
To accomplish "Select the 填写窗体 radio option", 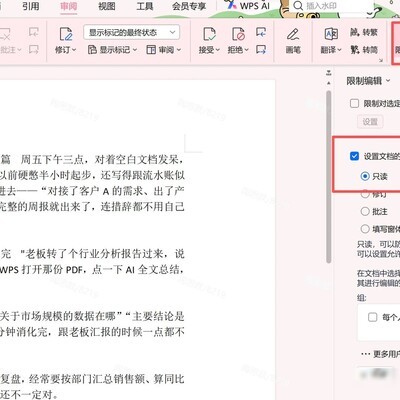I will [x=365, y=229].
